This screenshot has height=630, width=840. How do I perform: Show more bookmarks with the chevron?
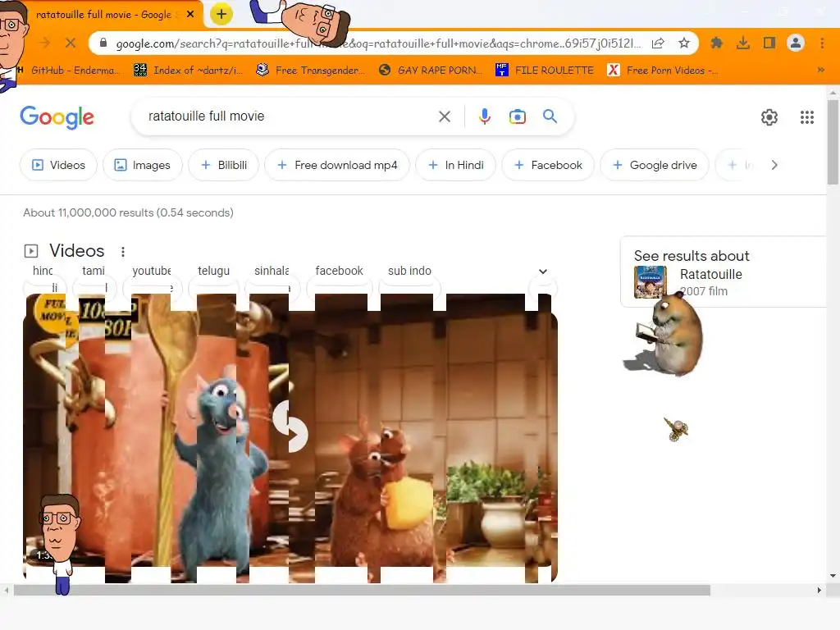tap(820, 71)
